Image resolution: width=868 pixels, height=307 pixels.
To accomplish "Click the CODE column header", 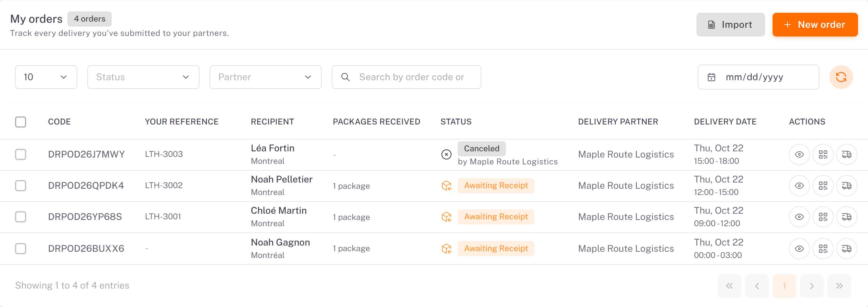I will pyautogui.click(x=59, y=122).
